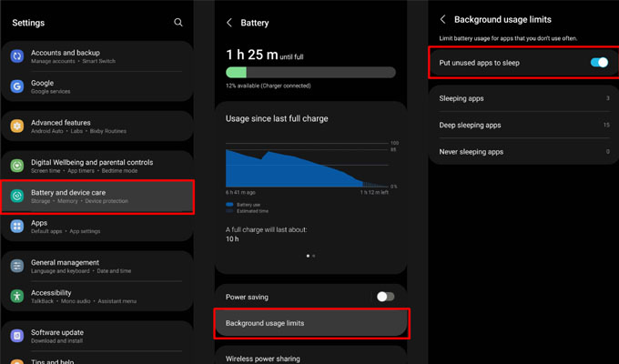Open the Deep sleeping apps list
This screenshot has height=364, width=619.
click(524, 125)
